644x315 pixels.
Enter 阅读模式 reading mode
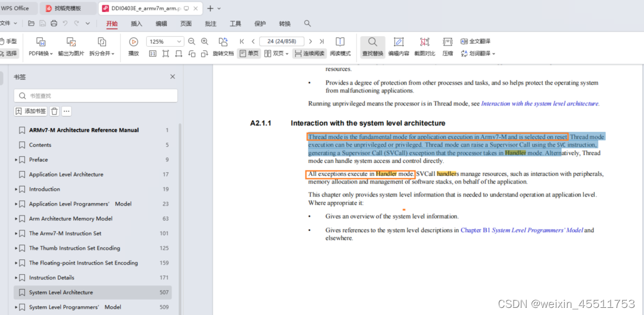pyautogui.click(x=340, y=47)
